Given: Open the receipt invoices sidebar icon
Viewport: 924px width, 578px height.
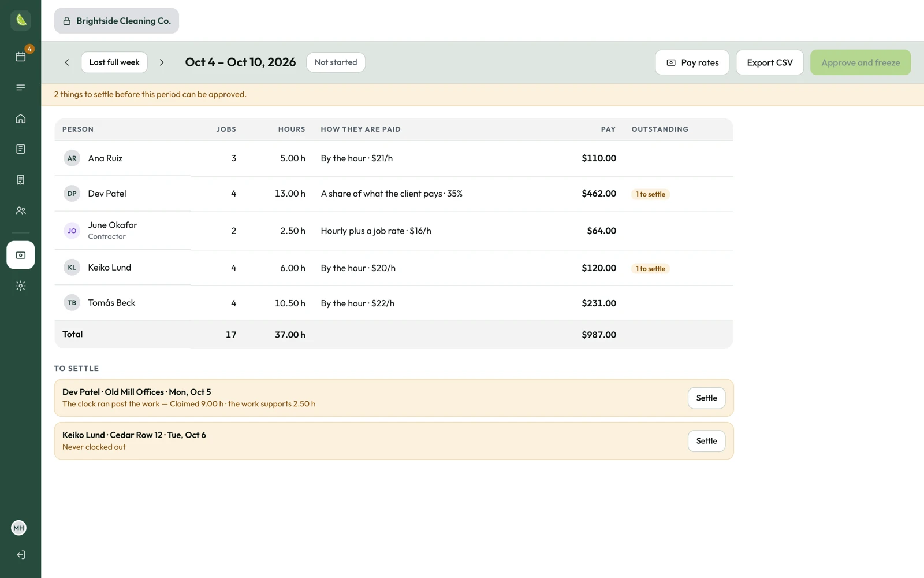Looking at the screenshot, I should (x=21, y=180).
